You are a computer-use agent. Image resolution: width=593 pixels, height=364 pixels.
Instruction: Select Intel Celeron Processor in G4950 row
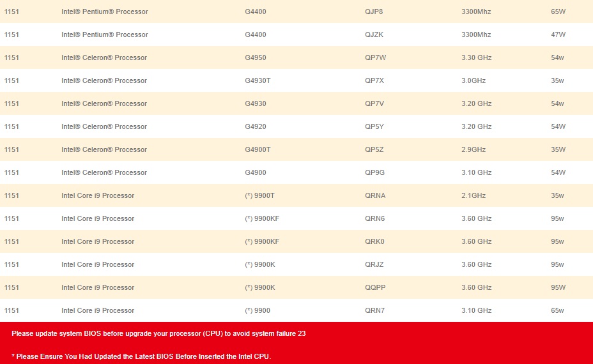(x=104, y=58)
